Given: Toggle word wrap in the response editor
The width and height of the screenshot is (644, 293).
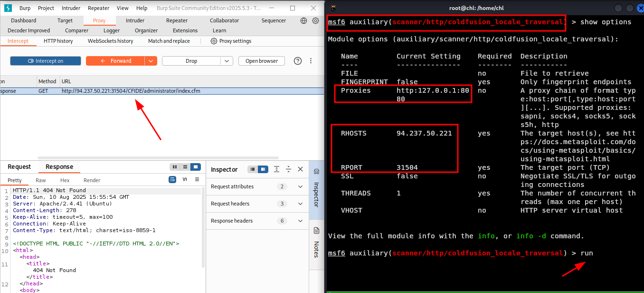Looking at the screenshot, I should pos(172,180).
